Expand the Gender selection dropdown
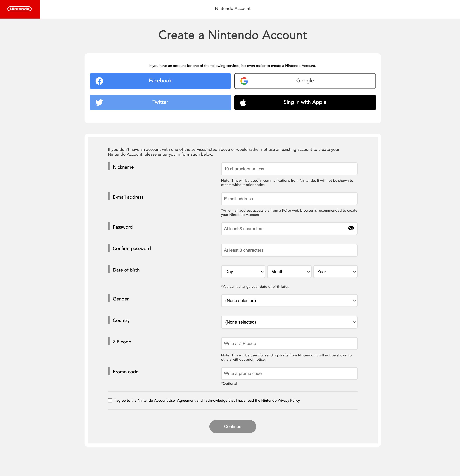 point(289,301)
